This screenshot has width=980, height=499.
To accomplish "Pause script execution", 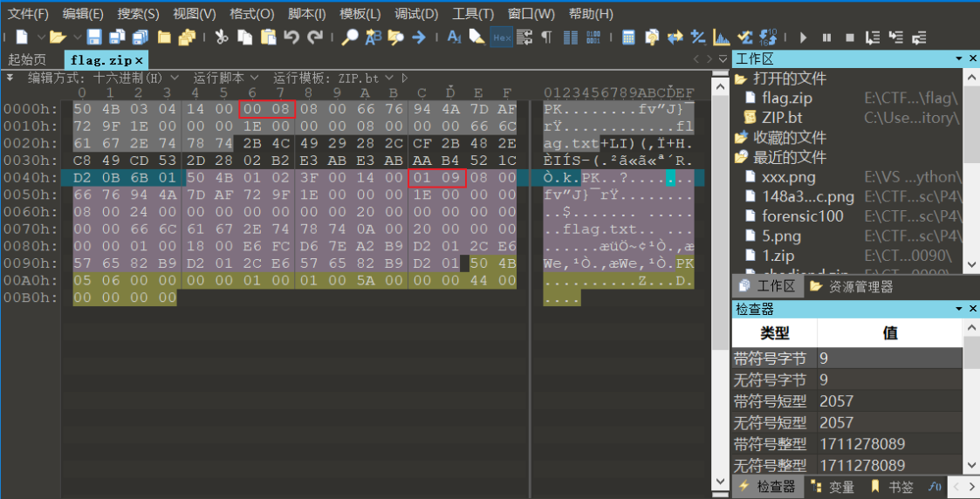I will 827,38.
